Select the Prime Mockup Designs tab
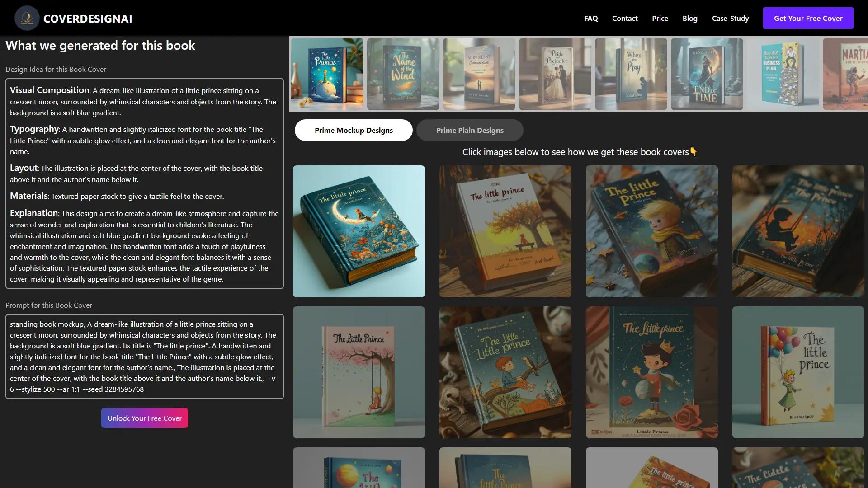Screen dimensions: 868x488 [354, 130]
